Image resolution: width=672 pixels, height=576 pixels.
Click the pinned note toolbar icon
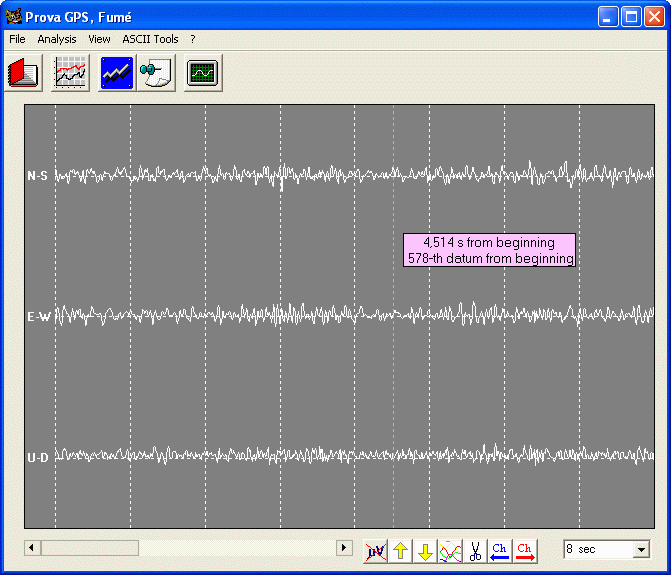(x=157, y=73)
